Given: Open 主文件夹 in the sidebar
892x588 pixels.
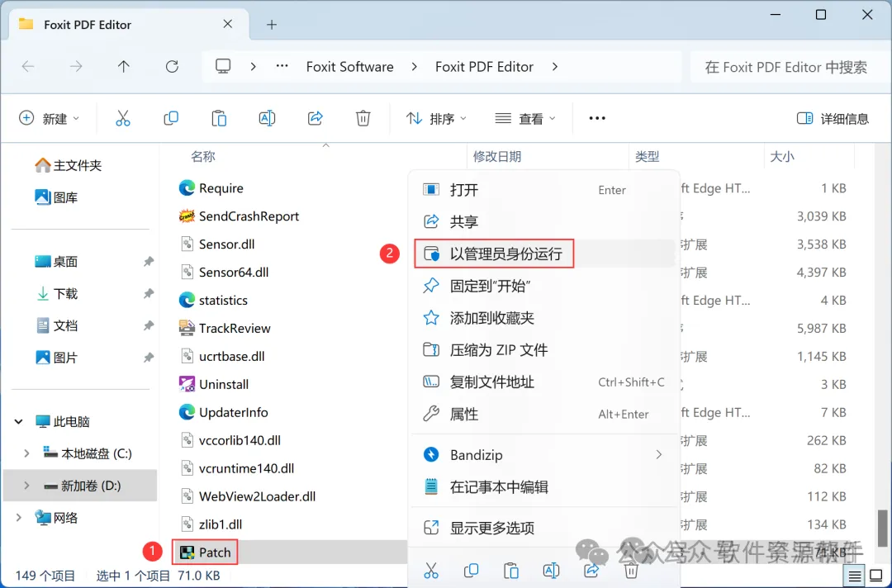Looking at the screenshot, I should coord(68,165).
